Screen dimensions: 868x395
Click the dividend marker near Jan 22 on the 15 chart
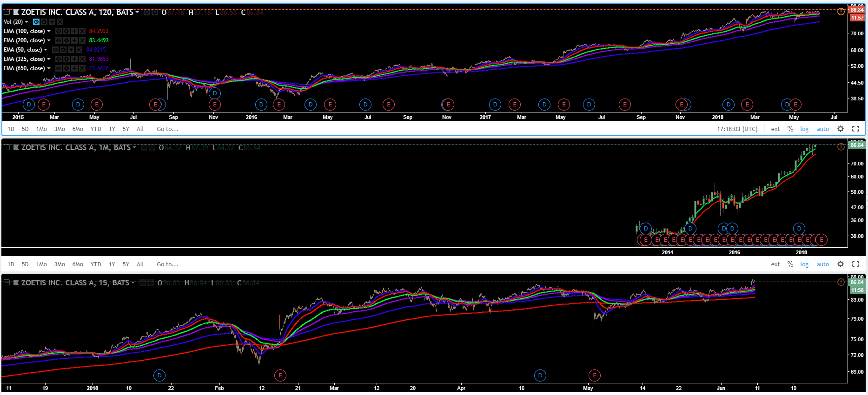(x=159, y=375)
